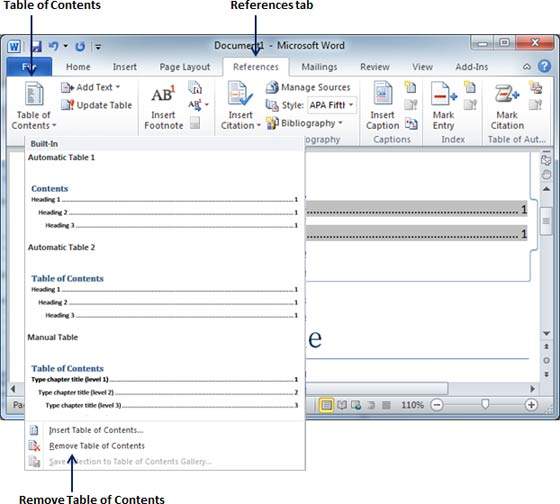This screenshot has height=504, width=560.
Task: Click Manage Sources in ribbon
Action: [308, 87]
